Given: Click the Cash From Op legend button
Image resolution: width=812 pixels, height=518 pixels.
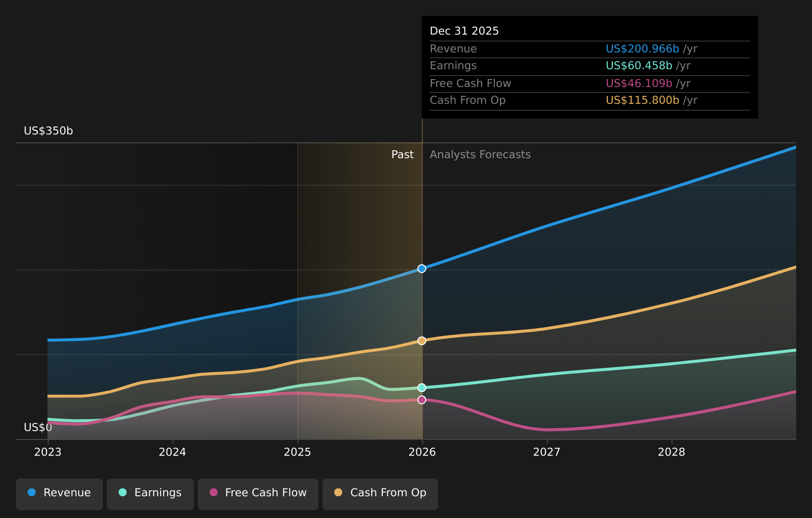Looking at the screenshot, I should 380,493.
